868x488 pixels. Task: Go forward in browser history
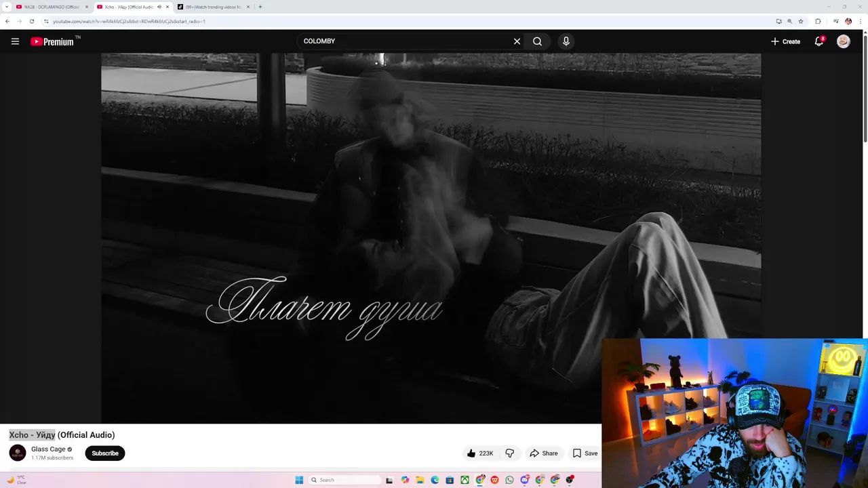(x=19, y=21)
